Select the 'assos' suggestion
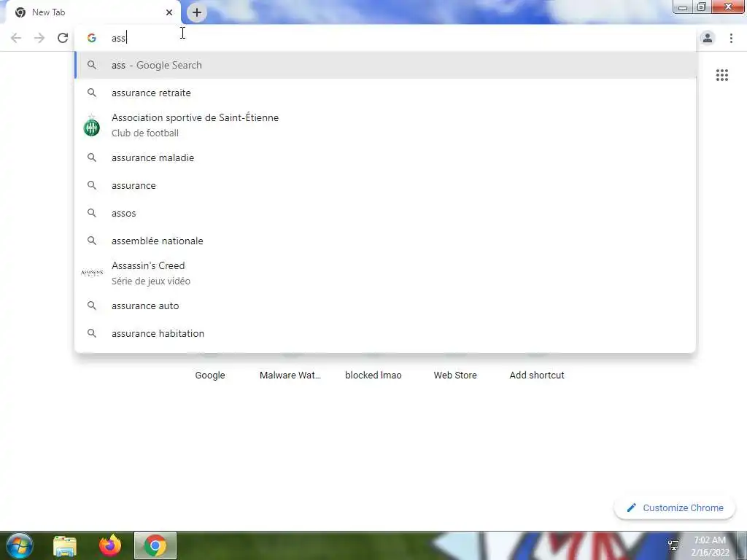This screenshot has height=560, width=747. (x=385, y=213)
